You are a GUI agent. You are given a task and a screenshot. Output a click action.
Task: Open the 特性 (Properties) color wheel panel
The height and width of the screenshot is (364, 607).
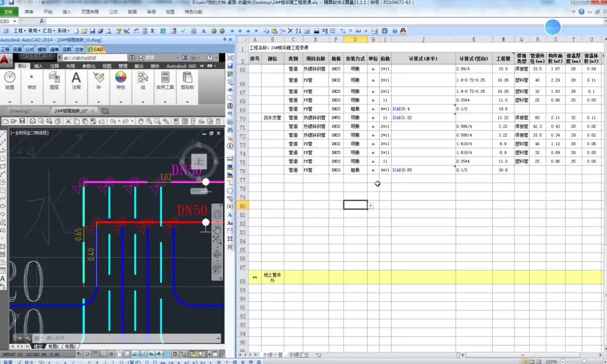point(120,78)
